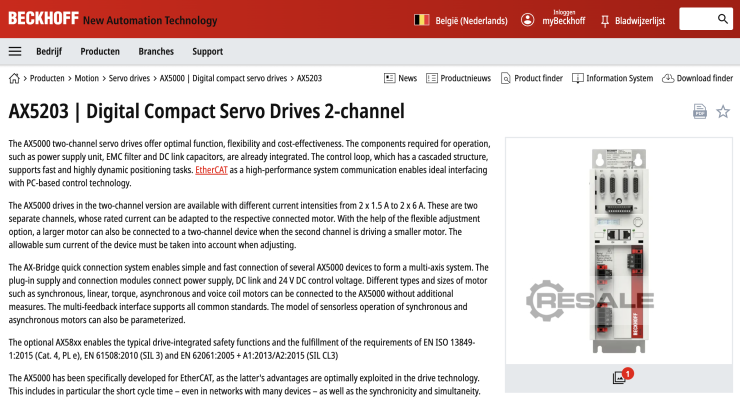Follow the red EtherCAT hyperlink
This screenshot has width=740, height=405.
[211, 170]
